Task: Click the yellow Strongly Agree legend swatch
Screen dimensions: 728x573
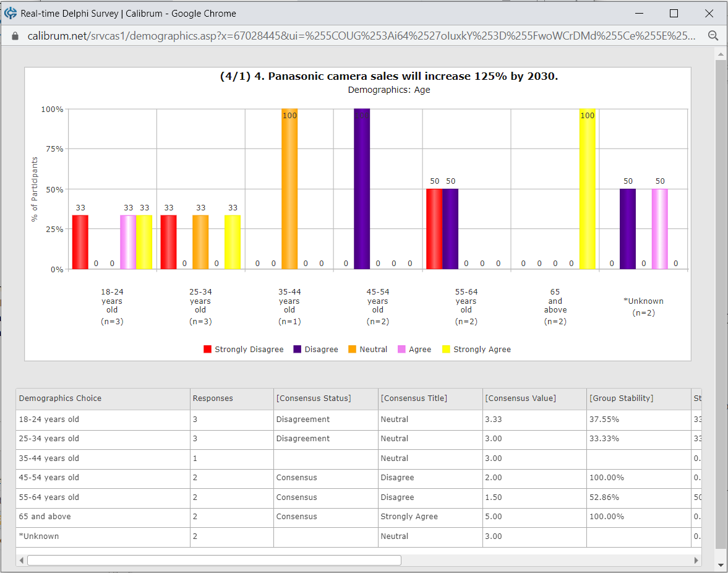Action: 447,350
